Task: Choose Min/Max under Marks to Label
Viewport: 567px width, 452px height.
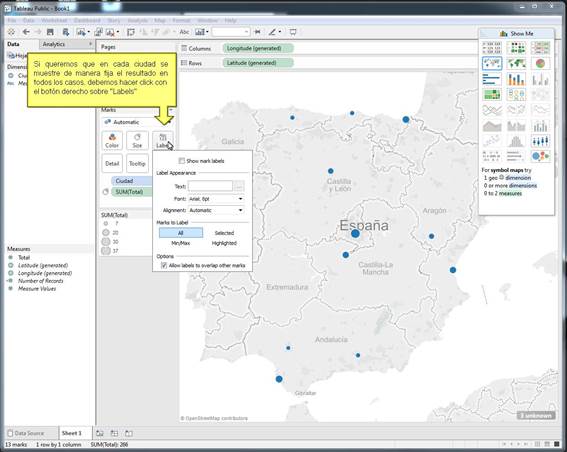Action: 181,243
